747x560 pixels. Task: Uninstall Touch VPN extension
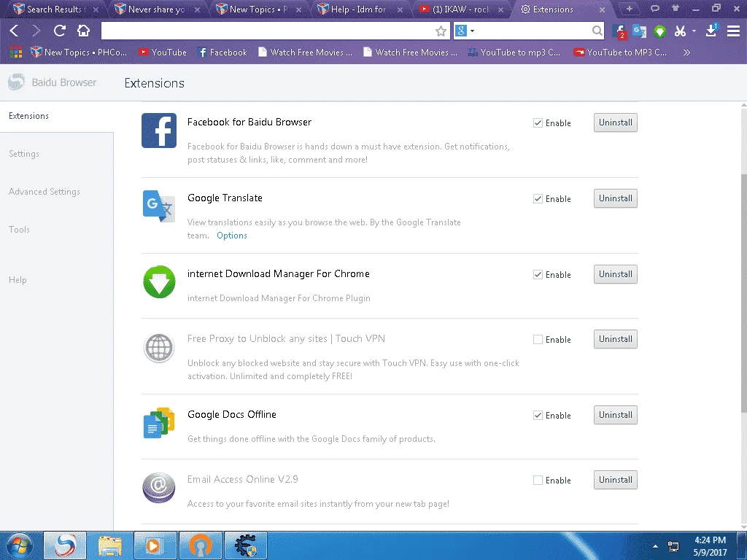coord(616,339)
